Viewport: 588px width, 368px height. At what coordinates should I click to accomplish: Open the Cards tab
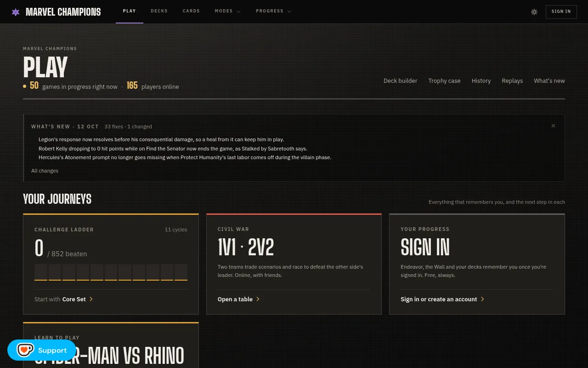pyautogui.click(x=191, y=11)
